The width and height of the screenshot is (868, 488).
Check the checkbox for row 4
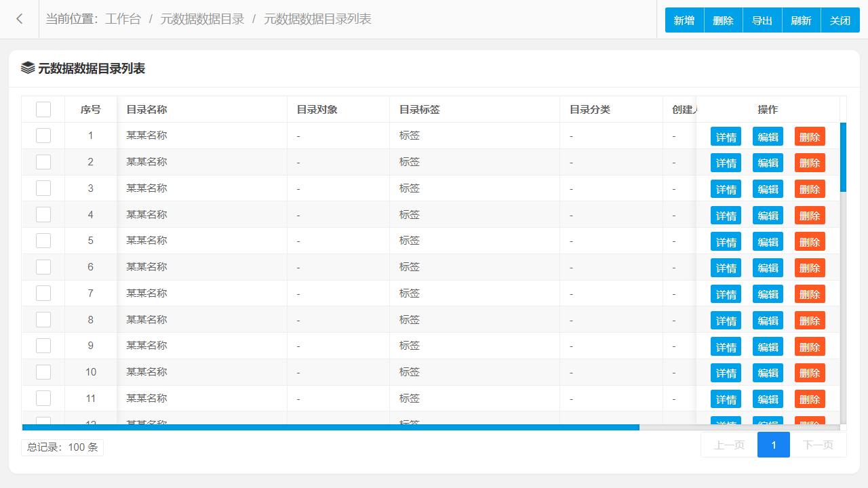pyautogui.click(x=43, y=215)
